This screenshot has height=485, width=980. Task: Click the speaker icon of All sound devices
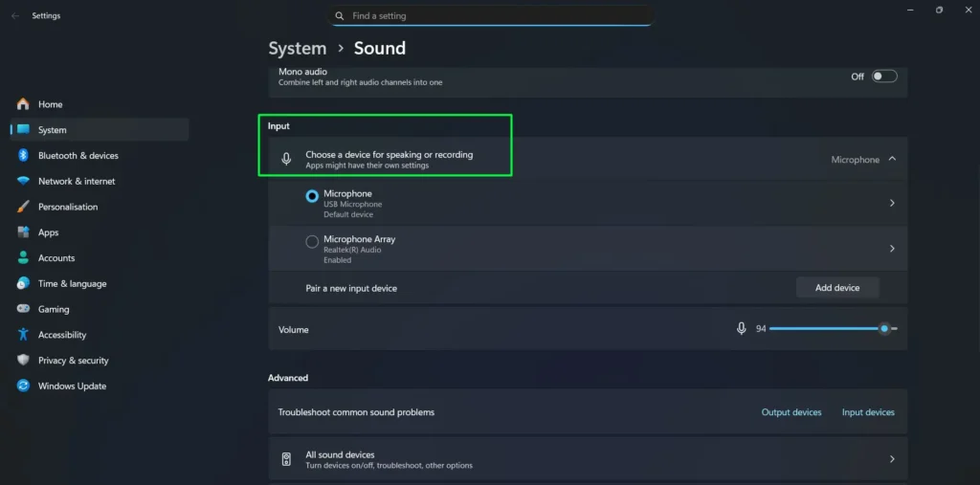286,459
